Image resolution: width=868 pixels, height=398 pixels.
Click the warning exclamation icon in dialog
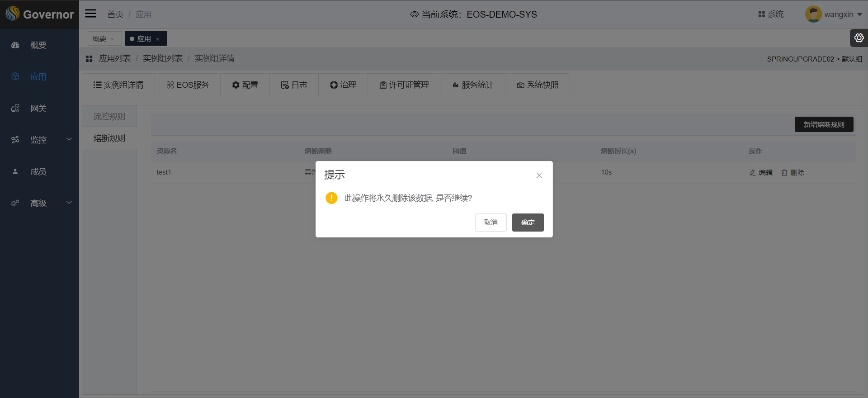[331, 198]
